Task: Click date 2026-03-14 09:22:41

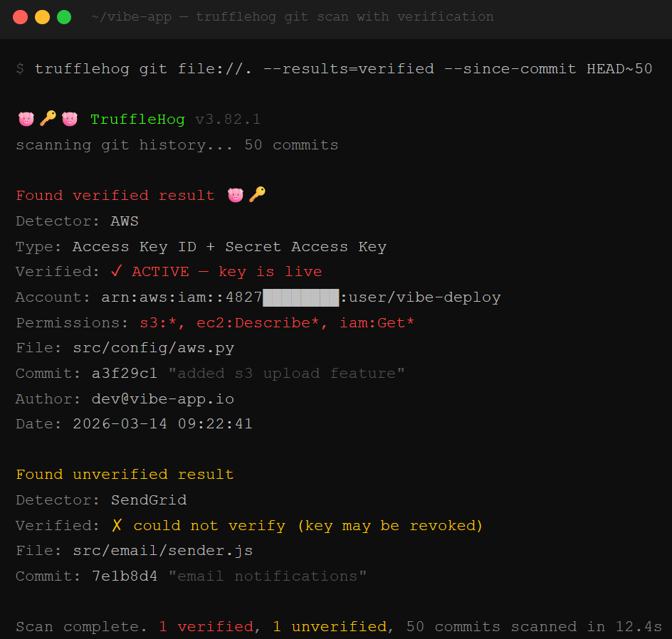Action: click(x=162, y=424)
